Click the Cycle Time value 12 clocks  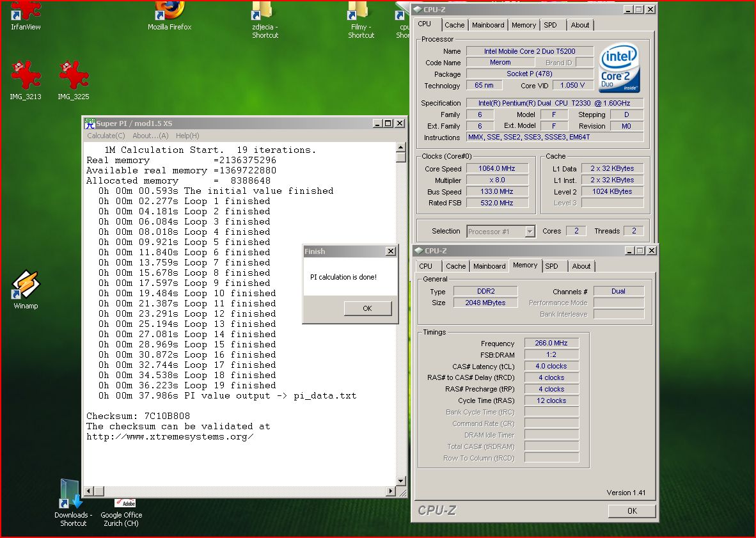[x=551, y=400]
